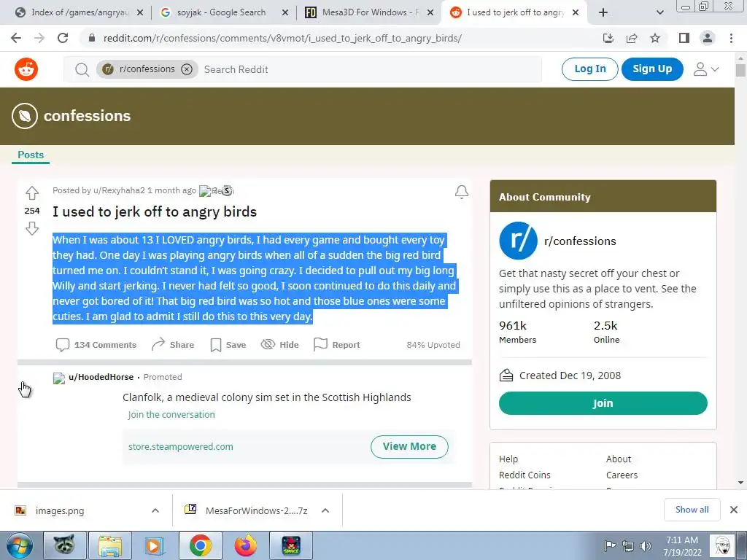This screenshot has width=747, height=560.
Task: Focus the Search Reddit field
Action: coord(369,69)
